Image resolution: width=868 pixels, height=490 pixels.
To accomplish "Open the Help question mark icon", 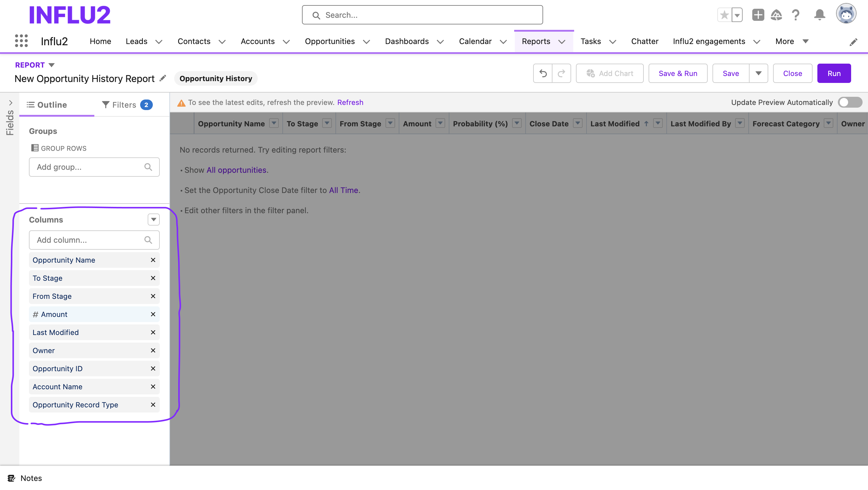I will pos(796,15).
